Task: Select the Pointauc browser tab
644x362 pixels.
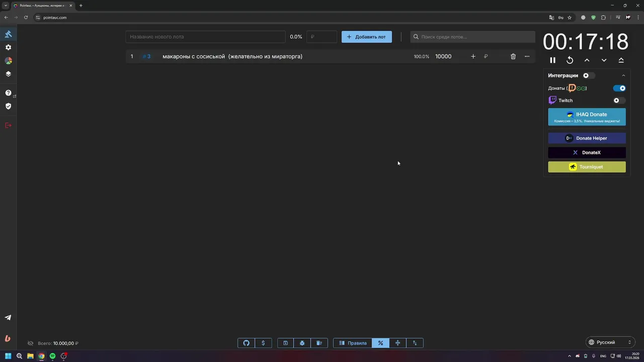Action: click(x=43, y=6)
